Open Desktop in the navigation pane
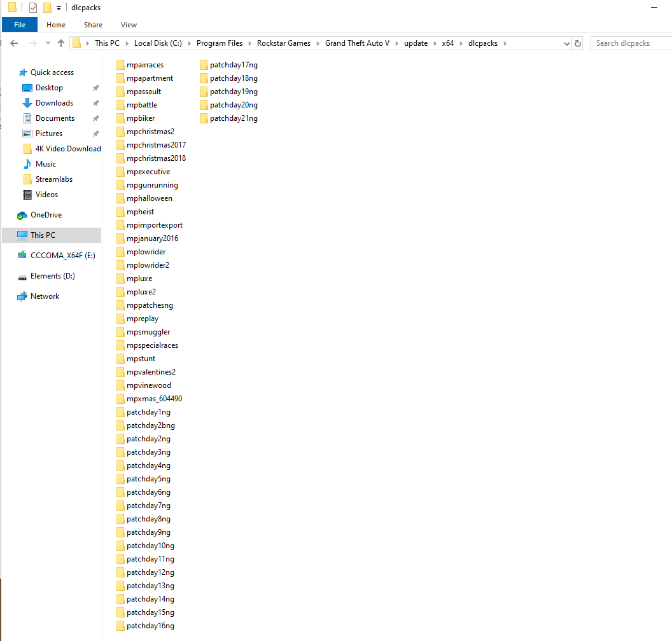Image resolution: width=672 pixels, height=641 pixels. pyautogui.click(x=49, y=88)
